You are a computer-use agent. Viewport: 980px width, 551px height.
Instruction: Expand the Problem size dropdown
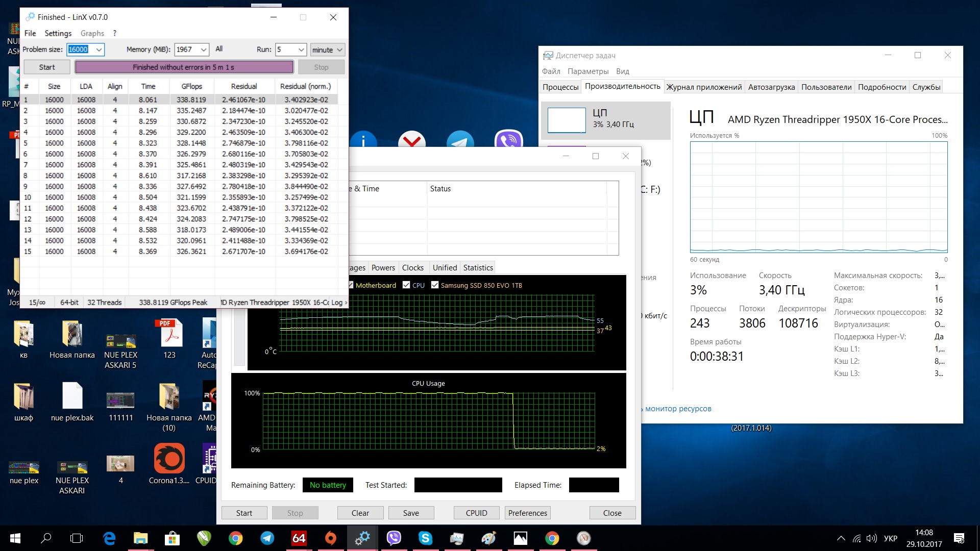pyautogui.click(x=99, y=49)
